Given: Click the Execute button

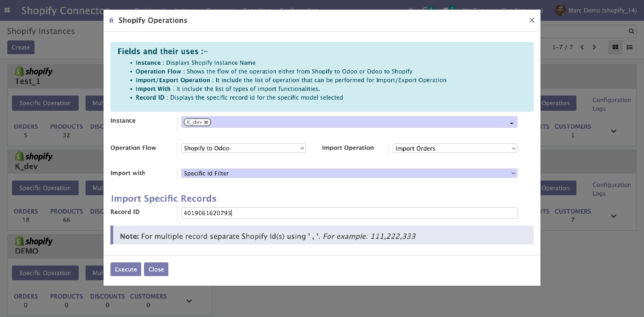Looking at the screenshot, I should point(126,269).
